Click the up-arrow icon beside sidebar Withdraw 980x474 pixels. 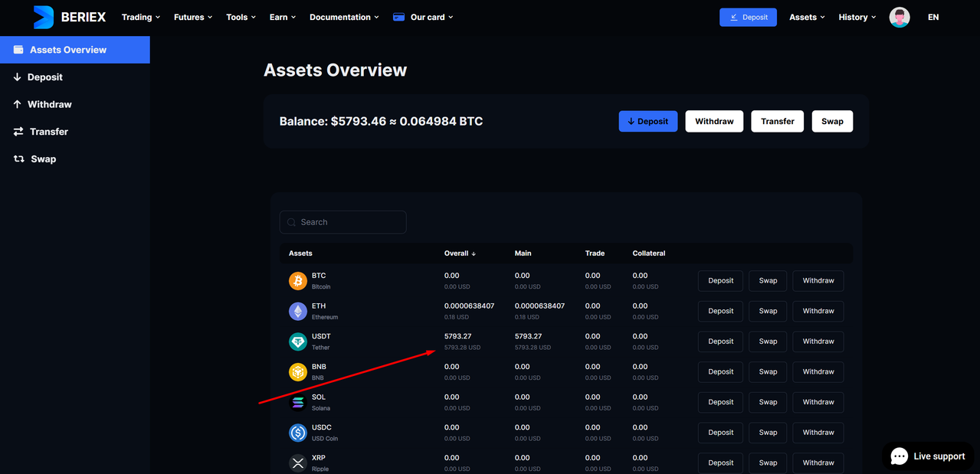(x=18, y=104)
